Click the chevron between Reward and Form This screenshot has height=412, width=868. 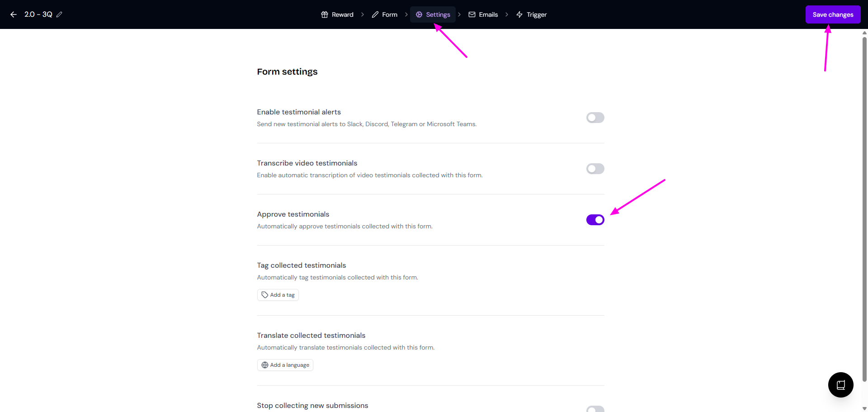(x=363, y=14)
